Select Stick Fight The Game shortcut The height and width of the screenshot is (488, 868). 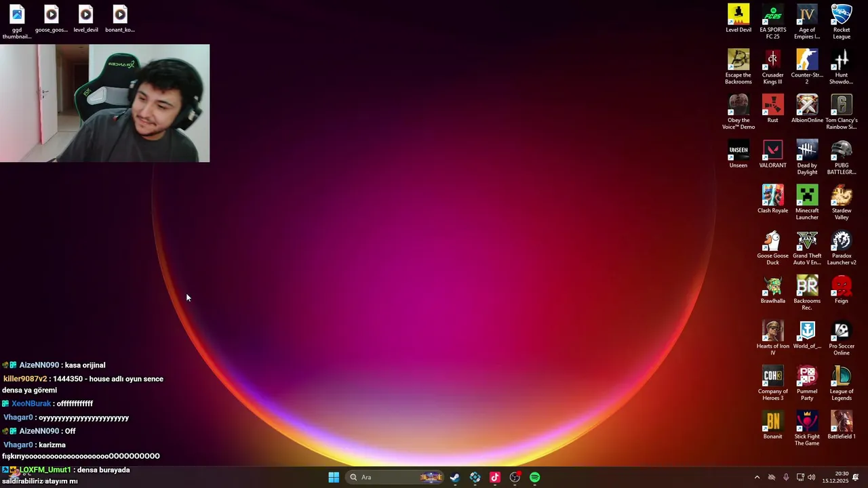pyautogui.click(x=807, y=428)
